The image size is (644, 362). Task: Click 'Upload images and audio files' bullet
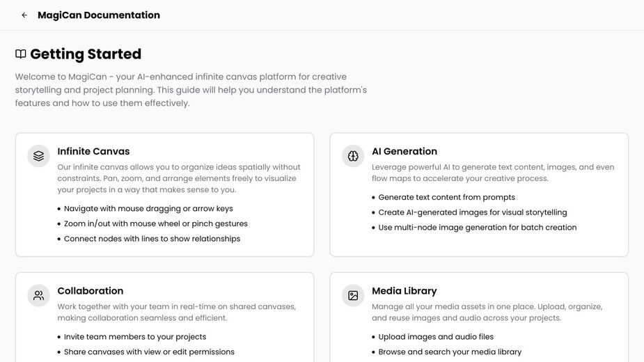[x=436, y=337]
